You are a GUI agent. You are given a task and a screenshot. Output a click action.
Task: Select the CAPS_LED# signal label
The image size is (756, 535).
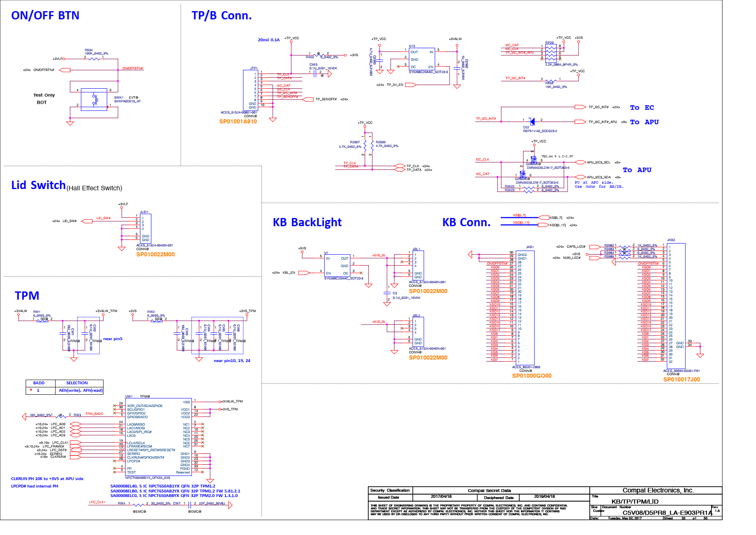point(576,247)
